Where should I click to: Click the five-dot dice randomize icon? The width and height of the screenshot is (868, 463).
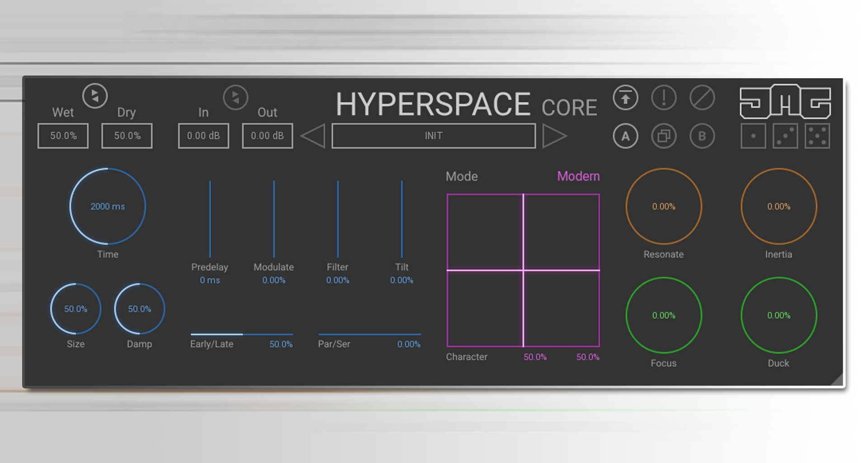click(817, 136)
